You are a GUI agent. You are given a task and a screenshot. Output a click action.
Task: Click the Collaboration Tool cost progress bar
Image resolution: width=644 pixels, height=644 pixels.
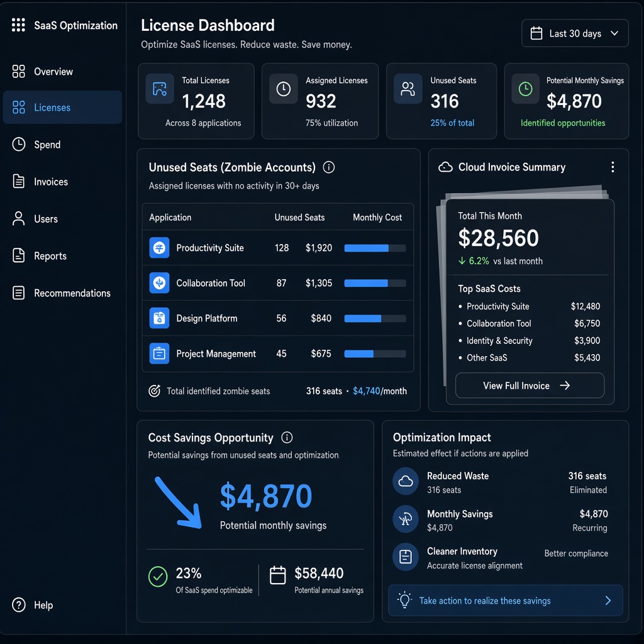(375, 283)
